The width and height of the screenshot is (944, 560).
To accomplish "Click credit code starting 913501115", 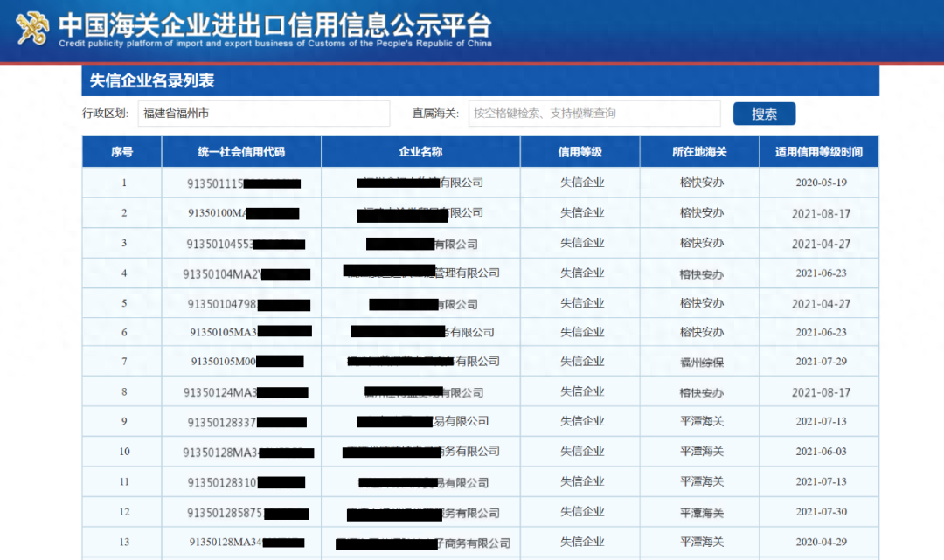I will [x=244, y=183].
